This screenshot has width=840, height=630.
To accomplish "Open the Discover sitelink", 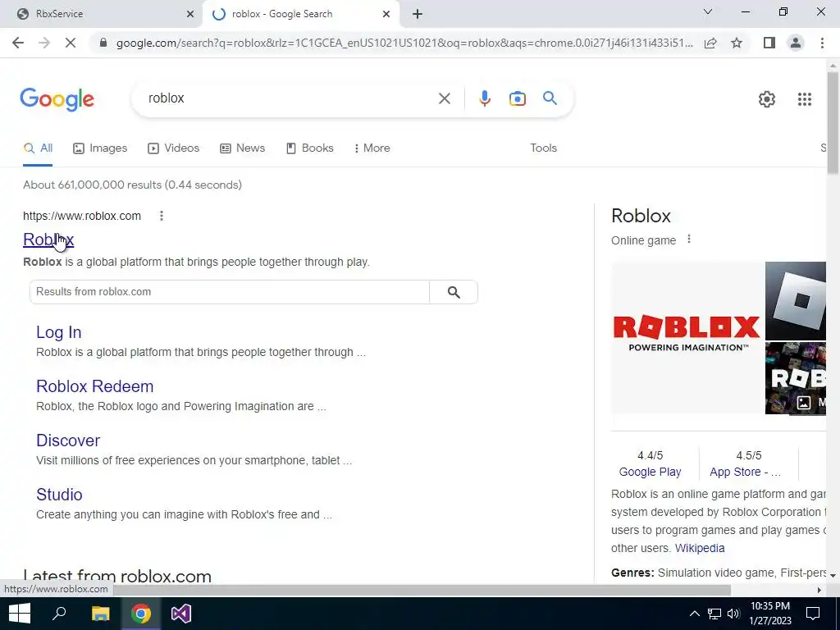I will (x=68, y=441).
